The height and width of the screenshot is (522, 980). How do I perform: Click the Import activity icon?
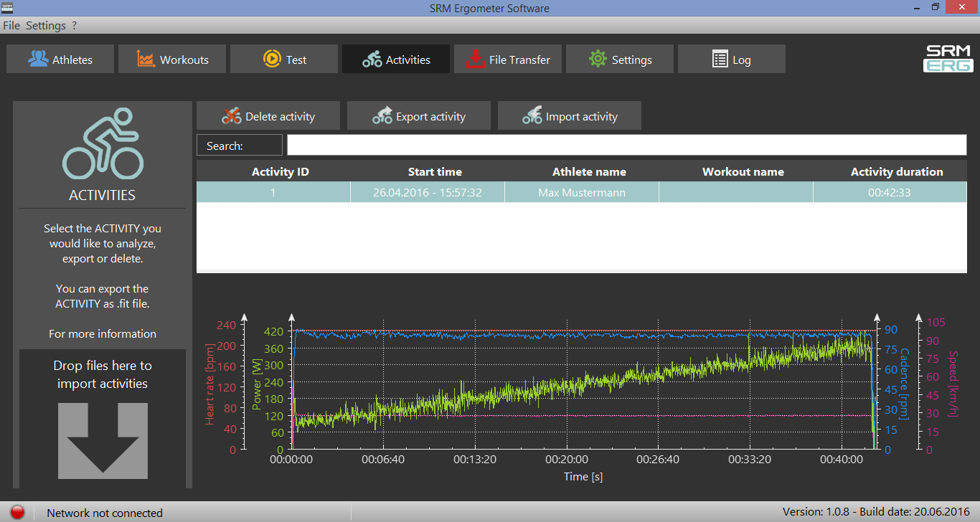532,115
